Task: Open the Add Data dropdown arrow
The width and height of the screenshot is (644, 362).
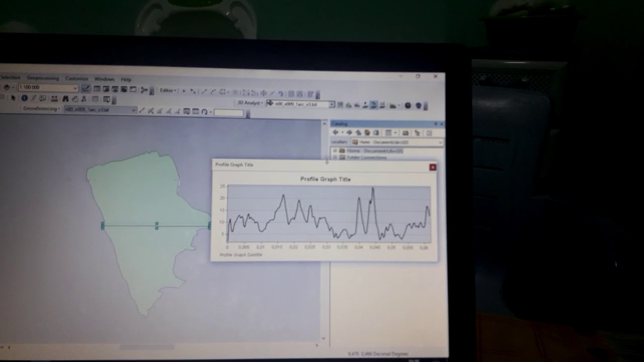Action: tap(13, 87)
